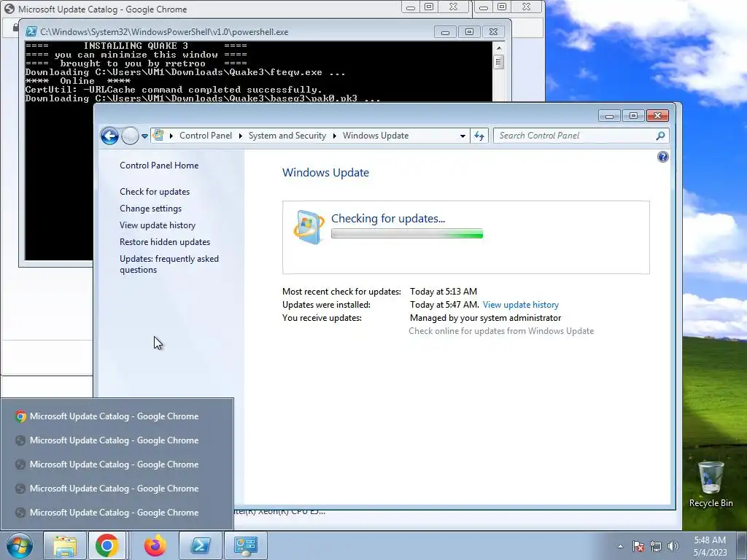Expand arrow after System and Security breadcrumb
Image resolution: width=747 pixels, height=560 pixels.
(x=334, y=136)
